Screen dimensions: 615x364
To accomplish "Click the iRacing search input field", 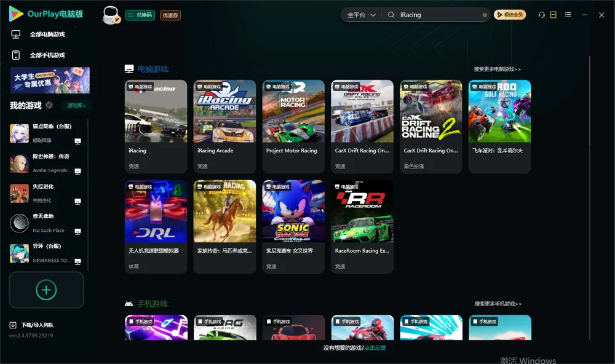I will click(x=439, y=15).
